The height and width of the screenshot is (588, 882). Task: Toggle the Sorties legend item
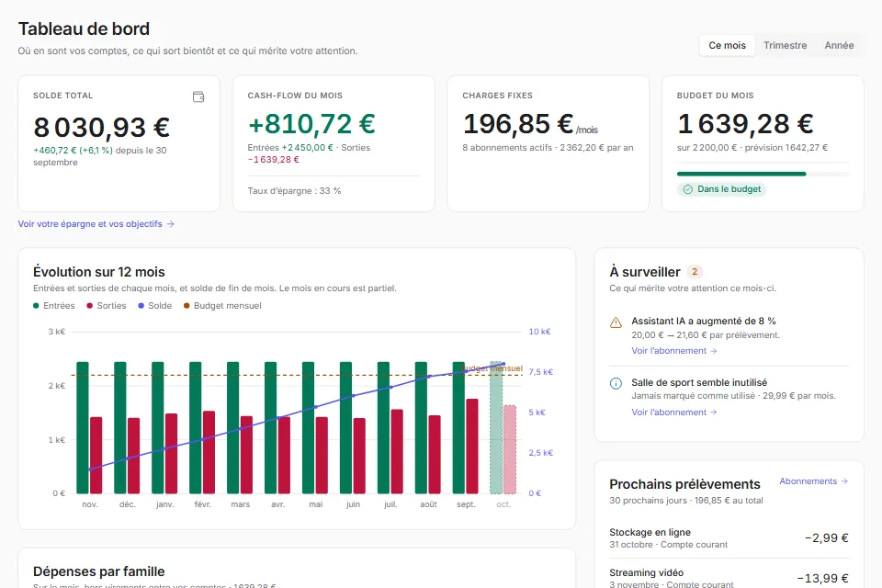pos(107,306)
